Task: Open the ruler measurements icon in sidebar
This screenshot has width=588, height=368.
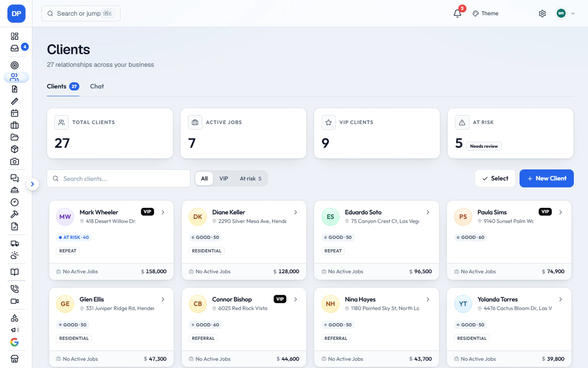Action: pos(14,101)
